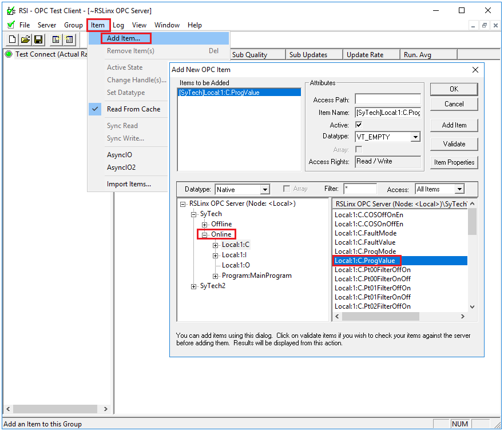Click the New document toolbar icon
Image resolution: width=504 pixels, height=431 pixels.
tap(12, 39)
